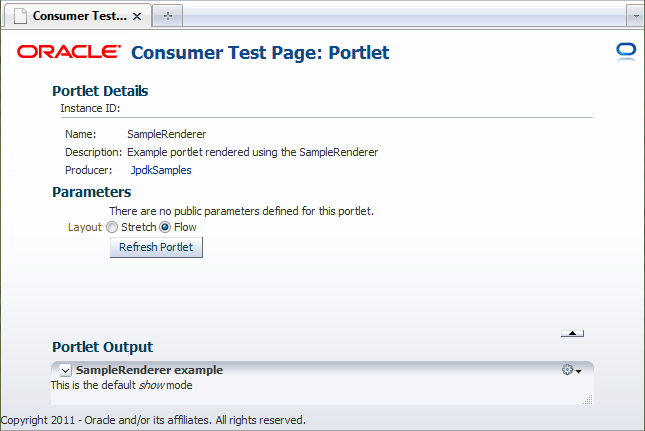Viewport: 645px width, 431px height.
Task: Click the SampleRenderer name value
Action: tap(167, 134)
